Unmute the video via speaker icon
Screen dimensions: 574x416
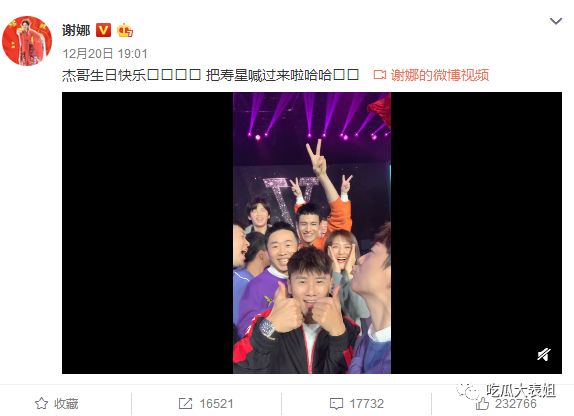click(x=544, y=354)
